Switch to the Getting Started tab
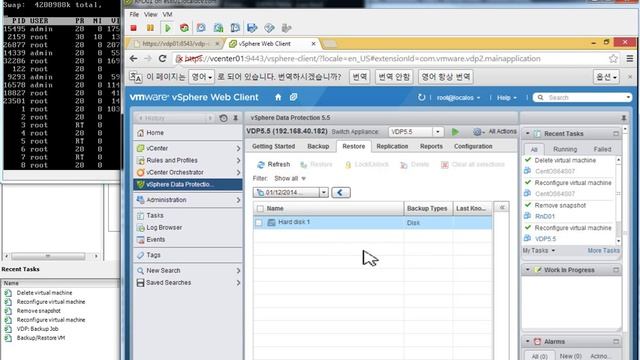Image resolution: width=640 pixels, height=360 pixels. [x=273, y=147]
